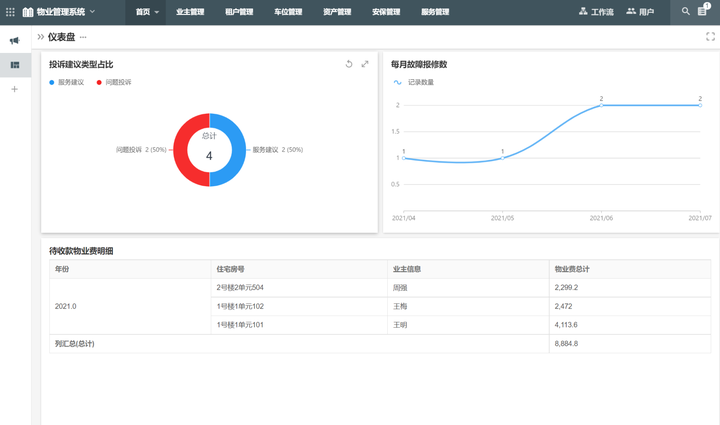Click the 待收款物业费明细 table title
720x425 pixels.
coord(81,251)
